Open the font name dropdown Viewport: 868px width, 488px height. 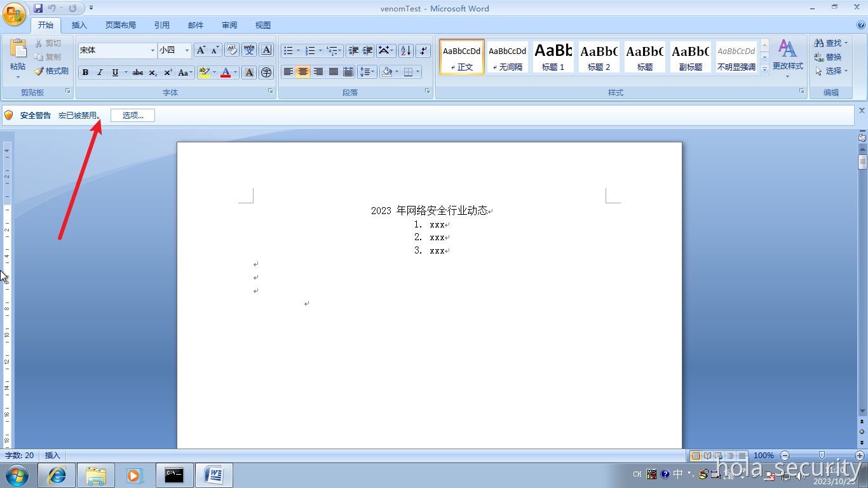click(153, 50)
